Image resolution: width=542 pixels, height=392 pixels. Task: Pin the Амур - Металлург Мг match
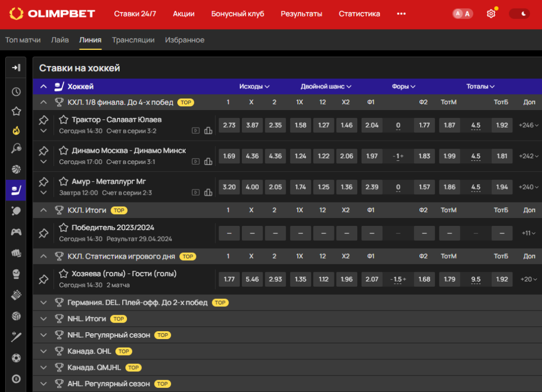tap(43, 182)
